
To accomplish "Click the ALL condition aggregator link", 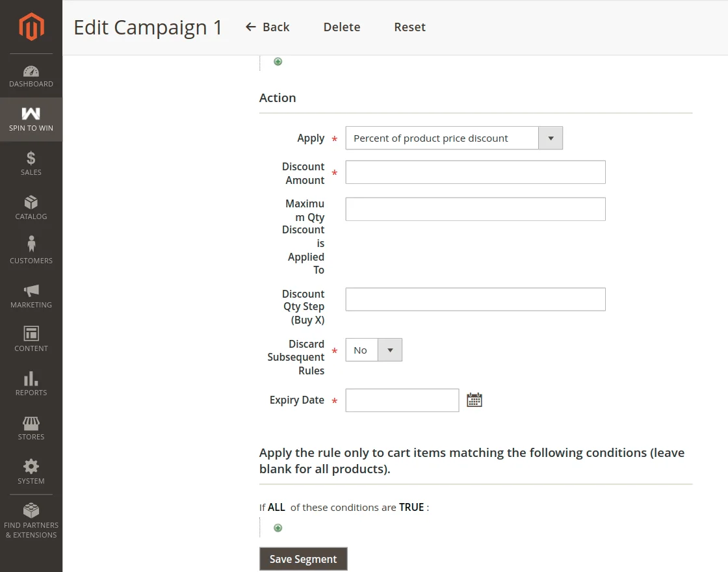I will 276,507.
